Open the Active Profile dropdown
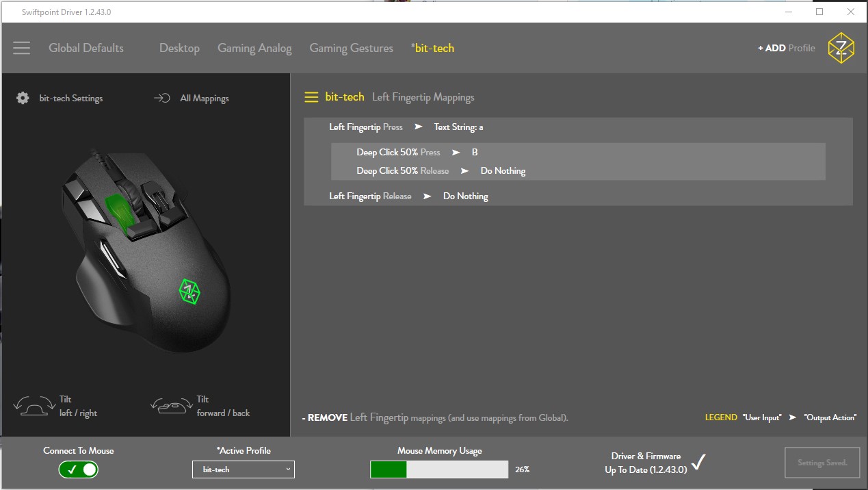Screen dimensions: 868x490 pos(244,469)
